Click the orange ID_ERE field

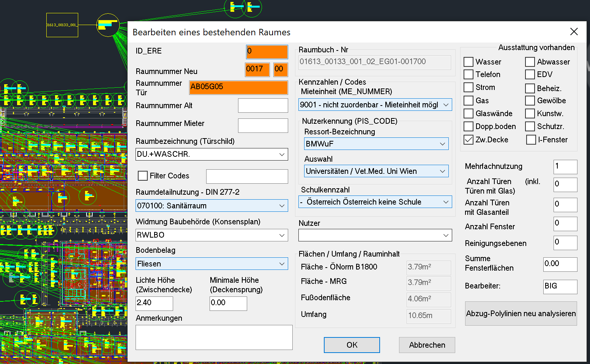(x=267, y=52)
